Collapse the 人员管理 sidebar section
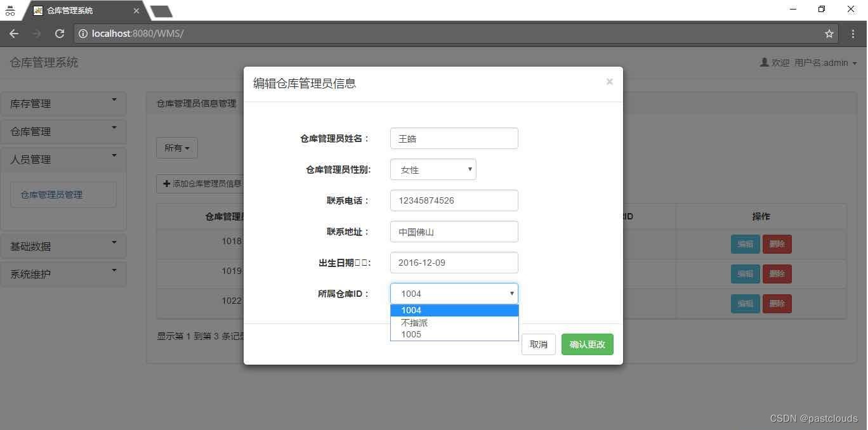This screenshot has height=430, width=868. click(x=63, y=159)
